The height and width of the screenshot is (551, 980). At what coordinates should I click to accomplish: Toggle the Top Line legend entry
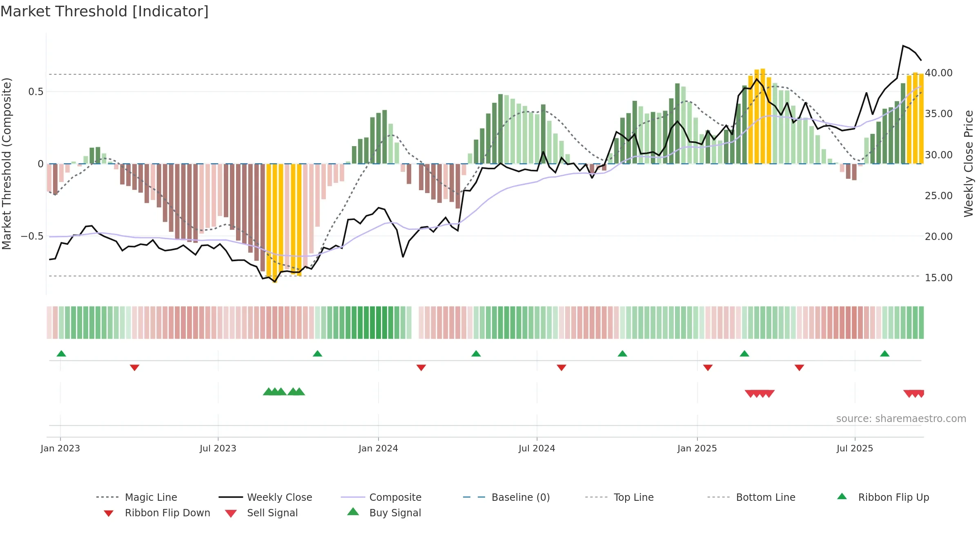coord(619,497)
